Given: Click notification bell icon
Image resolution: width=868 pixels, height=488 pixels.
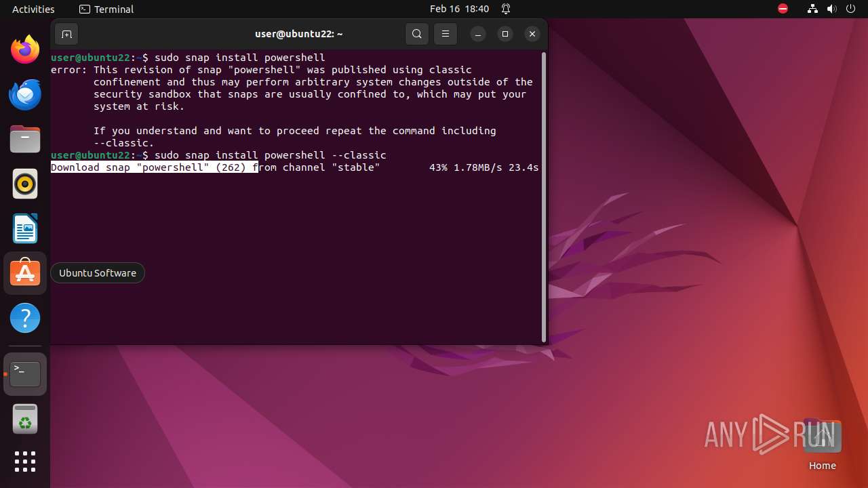Looking at the screenshot, I should pos(506,9).
